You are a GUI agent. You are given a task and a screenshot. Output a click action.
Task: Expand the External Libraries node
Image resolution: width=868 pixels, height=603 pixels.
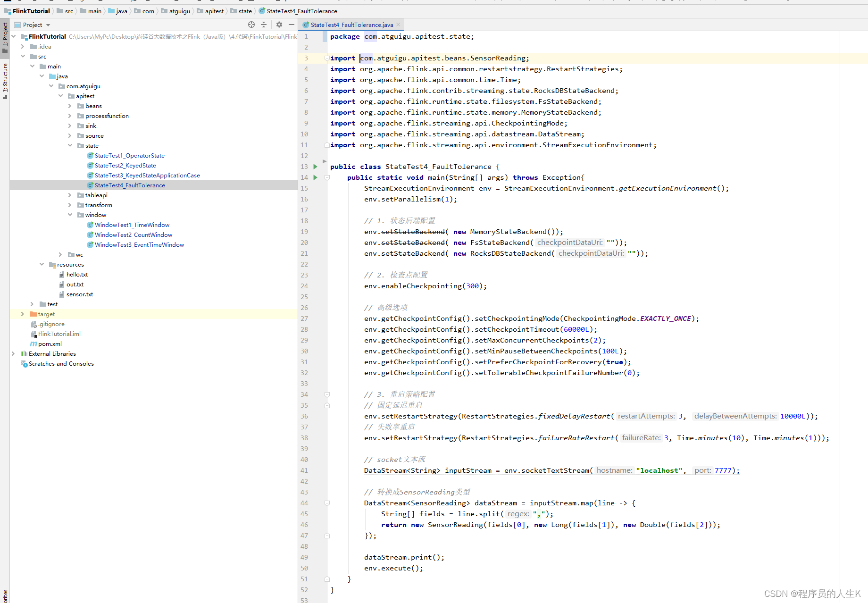[x=13, y=354]
